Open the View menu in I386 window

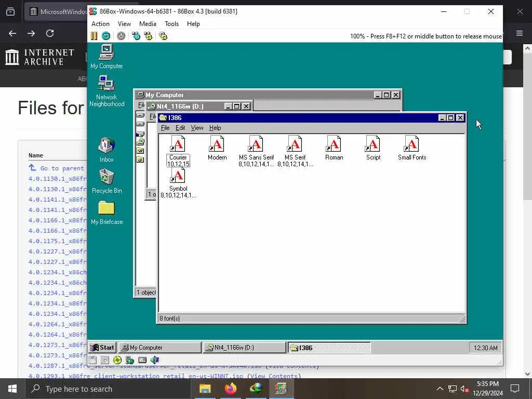197,128
